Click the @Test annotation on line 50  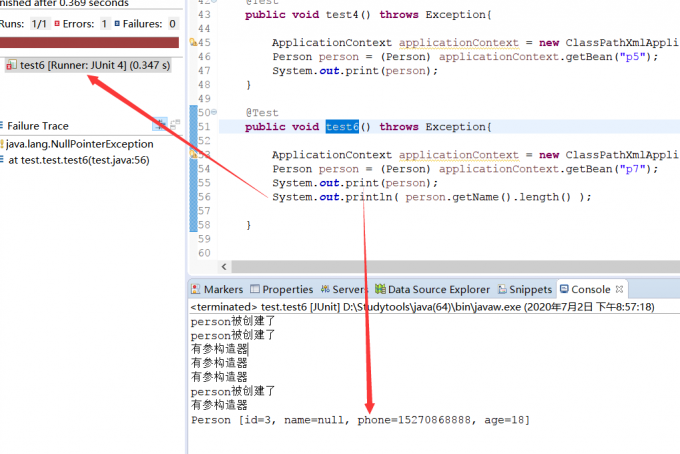coord(262,113)
